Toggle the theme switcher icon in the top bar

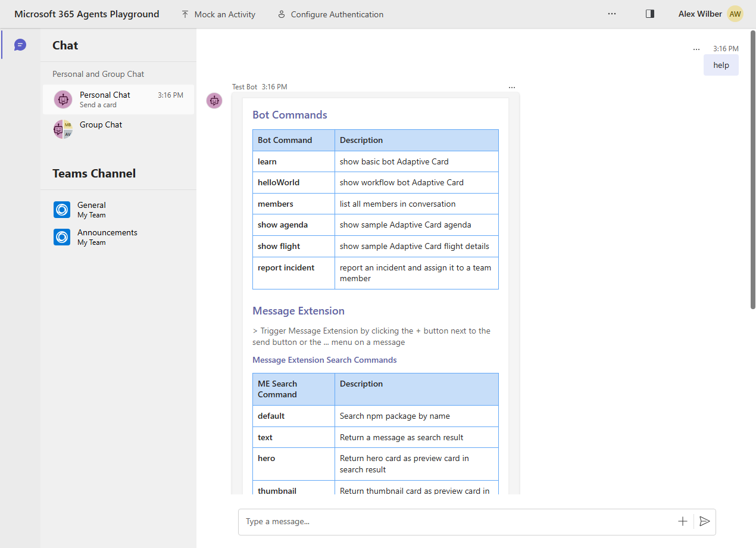(x=649, y=13)
